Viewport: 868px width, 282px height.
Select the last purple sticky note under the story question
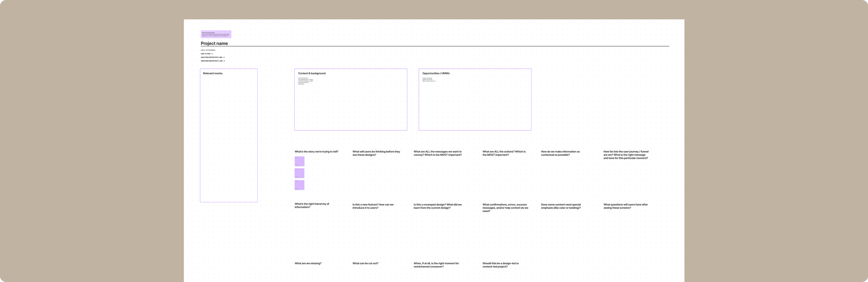300,185
